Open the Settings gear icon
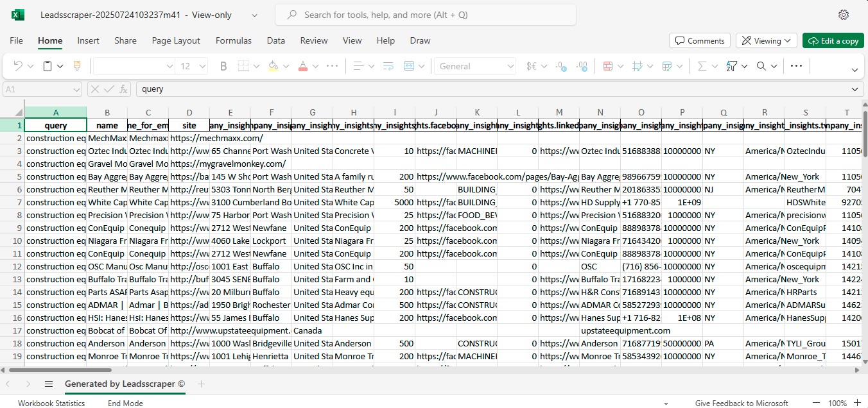This screenshot has height=408, width=868. pyautogui.click(x=844, y=15)
